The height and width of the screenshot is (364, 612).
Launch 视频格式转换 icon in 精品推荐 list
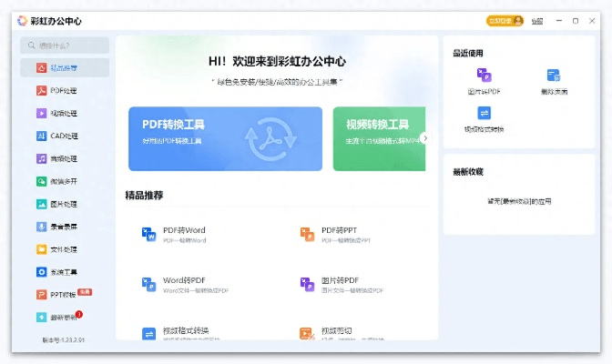(x=148, y=334)
